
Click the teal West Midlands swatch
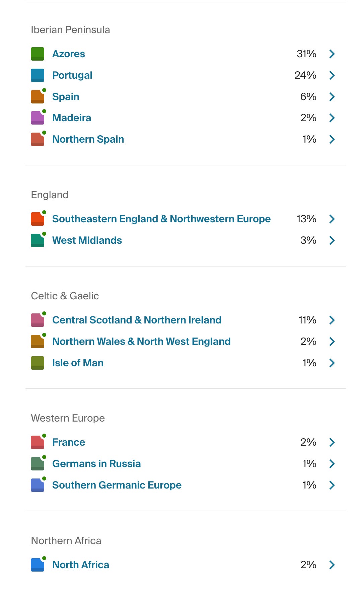(38, 240)
